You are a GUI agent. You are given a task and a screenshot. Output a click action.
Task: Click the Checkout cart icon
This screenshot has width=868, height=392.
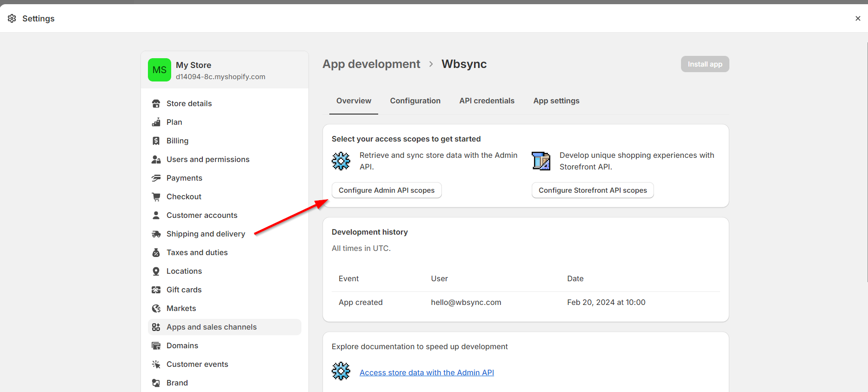pos(156,196)
